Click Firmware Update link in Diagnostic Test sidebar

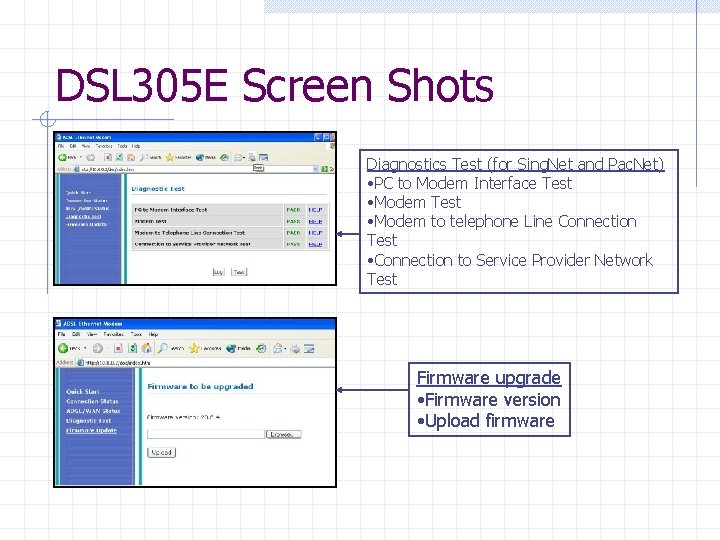(x=86, y=224)
